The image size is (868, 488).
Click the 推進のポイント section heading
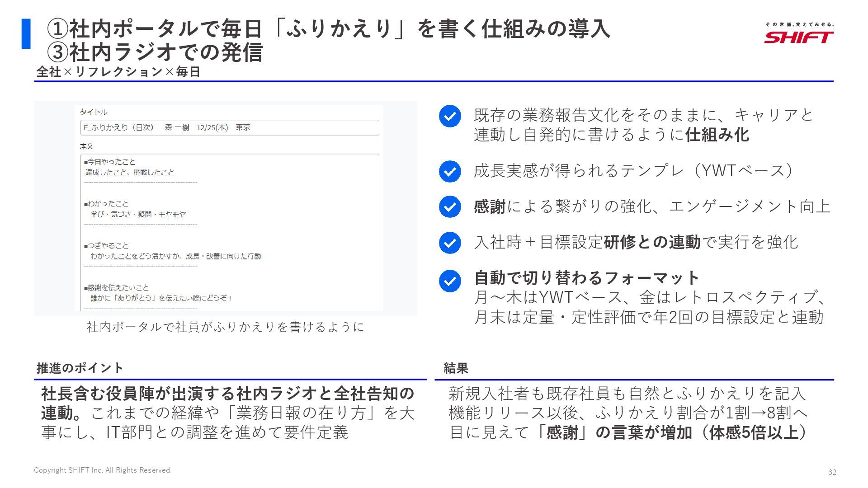[x=80, y=368]
